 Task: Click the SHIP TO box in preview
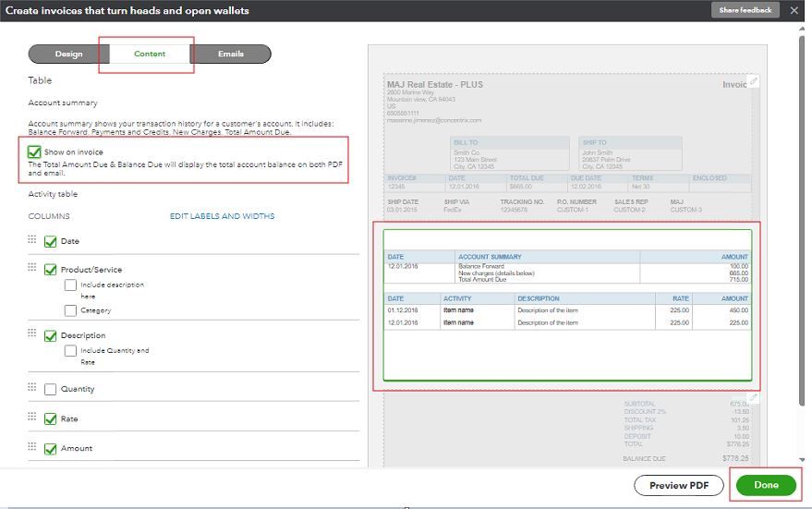point(630,153)
